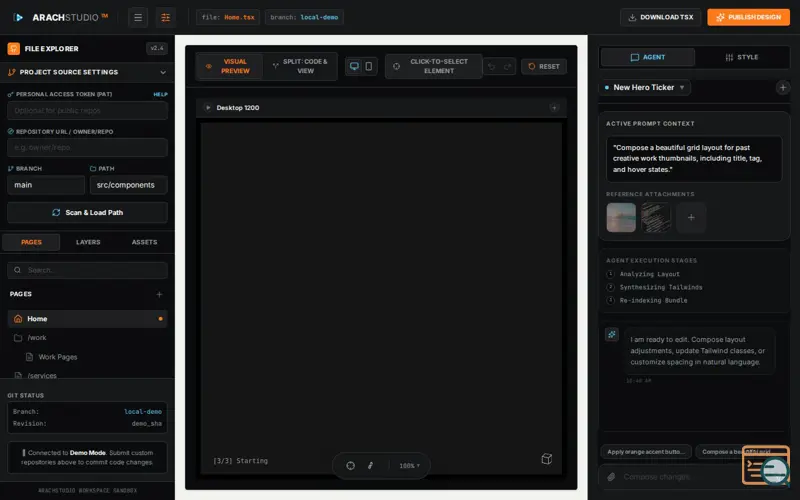Click plus icon on Desktop 1200 row
This screenshot has height=500, width=800.
click(x=554, y=108)
